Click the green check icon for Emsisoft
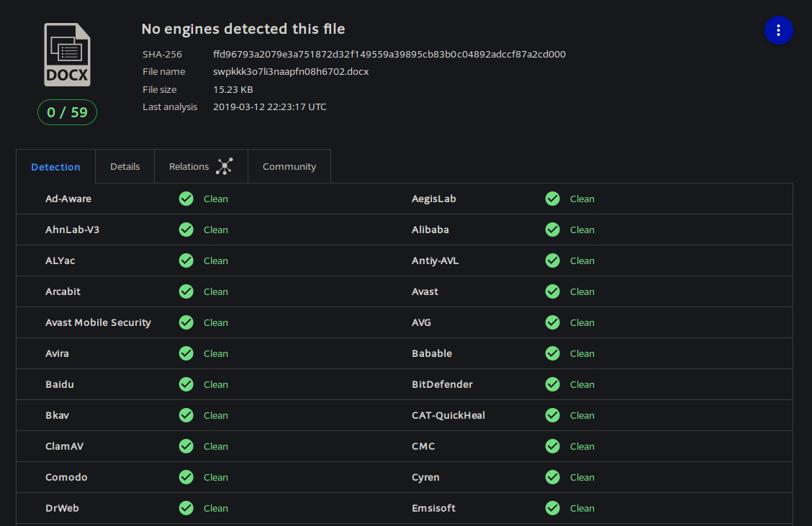Image resolution: width=812 pixels, height=526 pixels. coord(553,509)
